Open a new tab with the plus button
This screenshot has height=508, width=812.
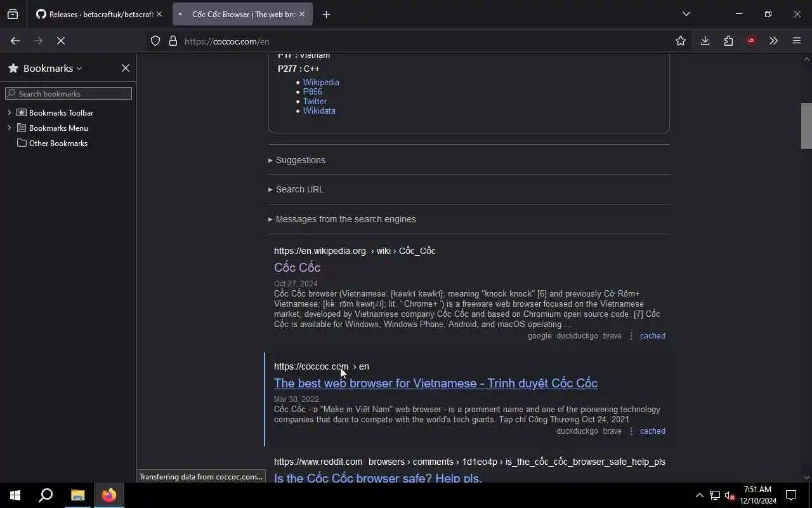pyautogui.click(x=326, y=14)
